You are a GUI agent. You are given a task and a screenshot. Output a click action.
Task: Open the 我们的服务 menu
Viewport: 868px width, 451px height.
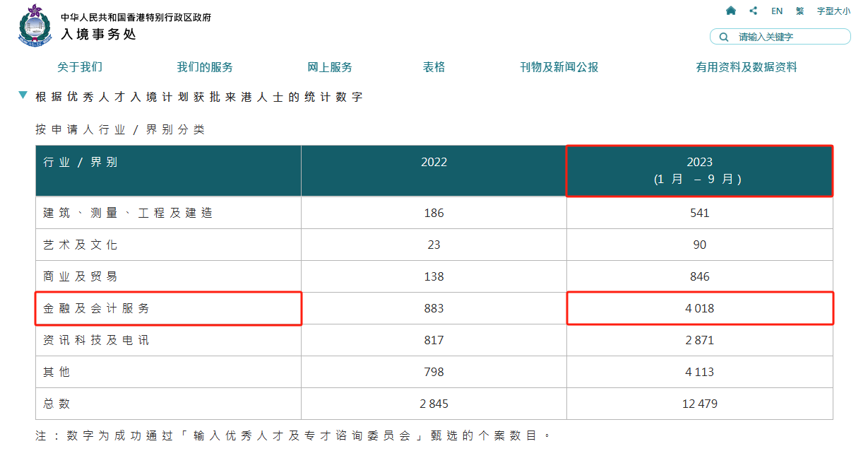[205, 67]
